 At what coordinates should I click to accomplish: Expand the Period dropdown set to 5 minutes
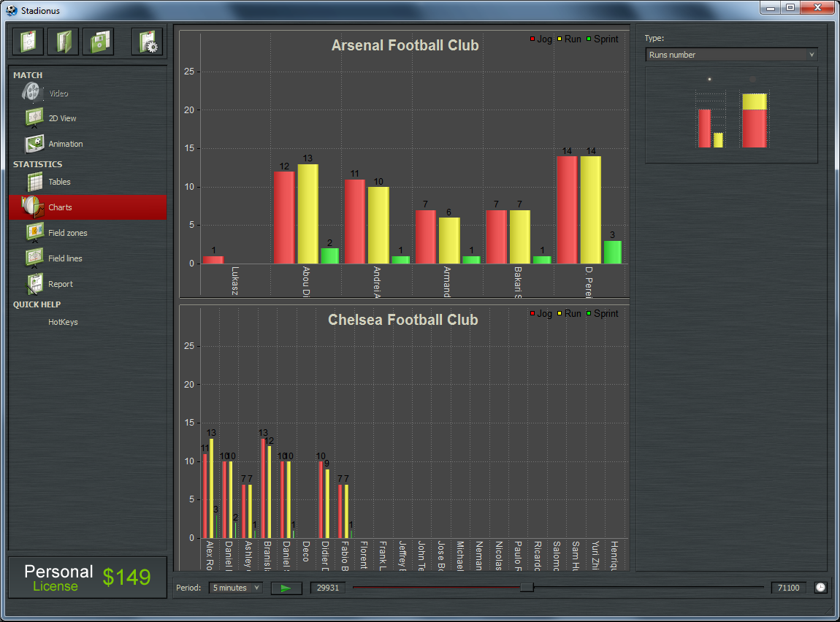[x=235, y=588]
